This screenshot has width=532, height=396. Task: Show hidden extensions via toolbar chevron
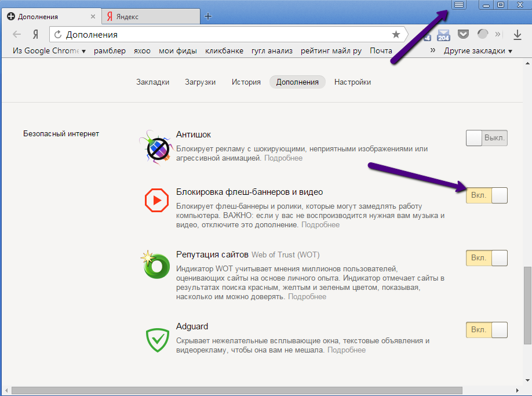tap(498, 34)
